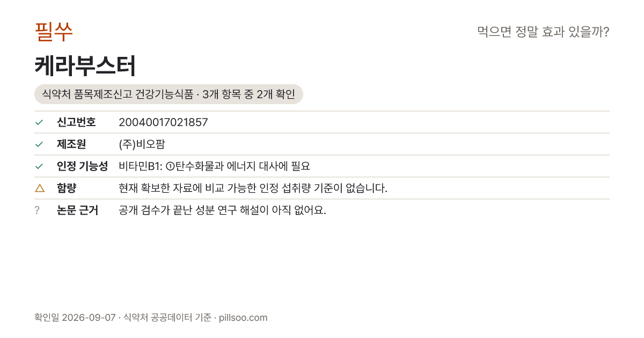Click the 확인일 2026-09-07 footer date
This screenshot has height=338, width=644.
click(x=75, y=318)
